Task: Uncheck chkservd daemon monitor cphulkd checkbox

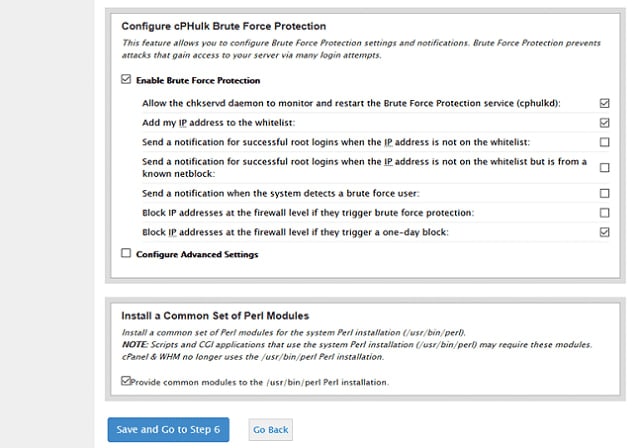Action: point(604,103)
